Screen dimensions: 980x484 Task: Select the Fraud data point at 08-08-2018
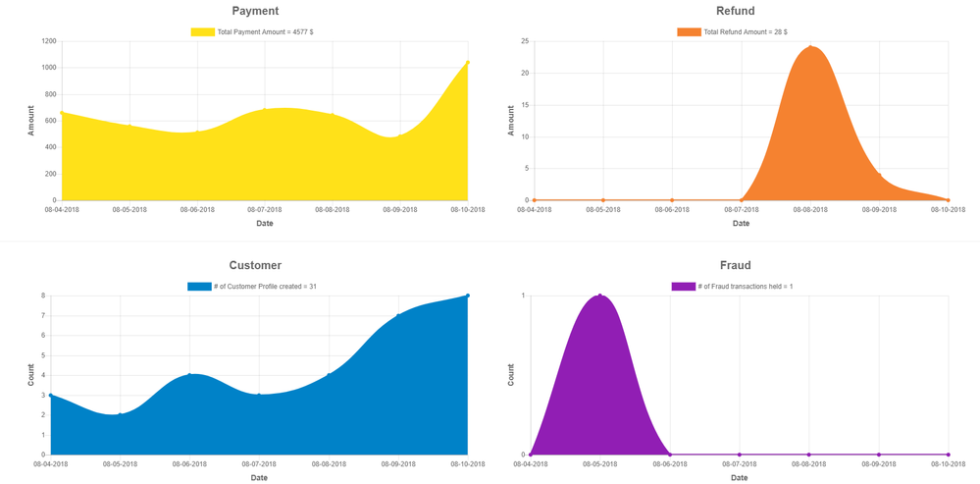tap(809, 455)
